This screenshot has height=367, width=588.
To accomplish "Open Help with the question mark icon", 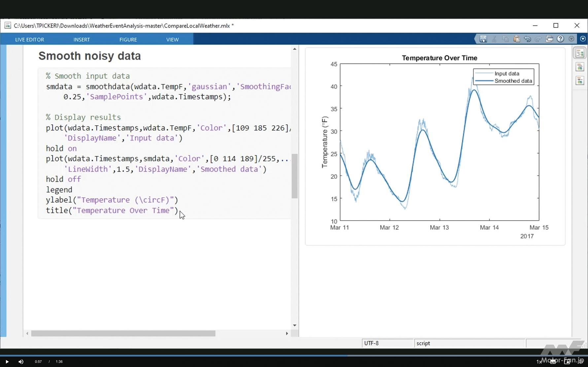I will pyautogui.click(x=560, y=39).
